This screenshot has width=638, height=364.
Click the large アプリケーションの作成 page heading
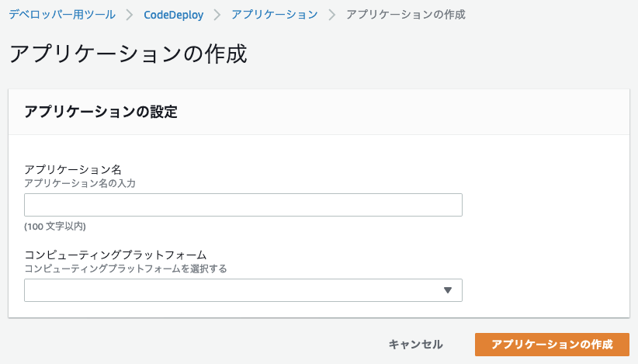128,54
